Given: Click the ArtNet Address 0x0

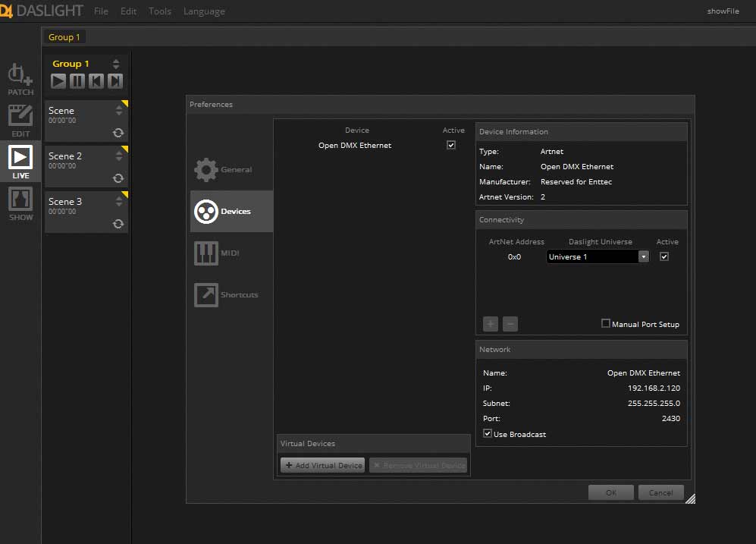Looking at the screenshot, I should pos(514,257).
